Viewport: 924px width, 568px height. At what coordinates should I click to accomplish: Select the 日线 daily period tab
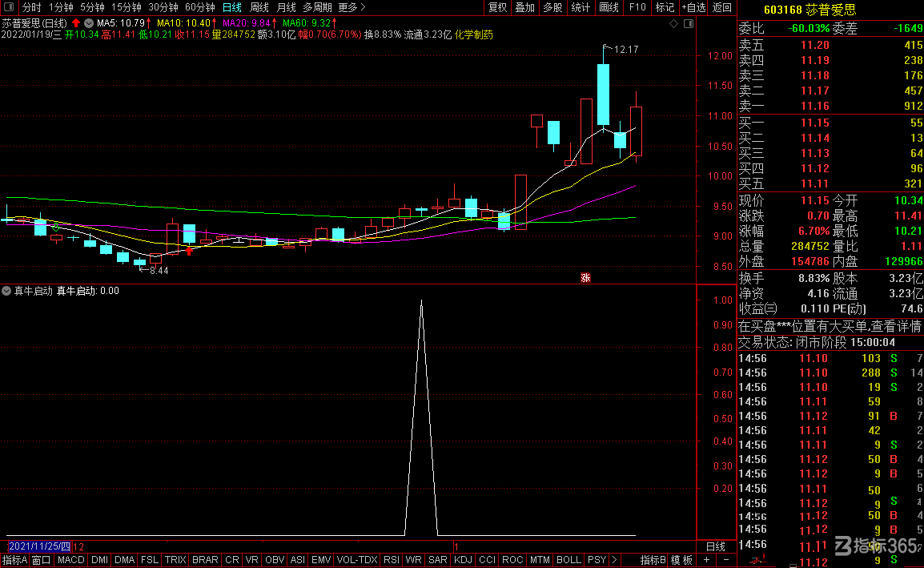click(232, 7)
